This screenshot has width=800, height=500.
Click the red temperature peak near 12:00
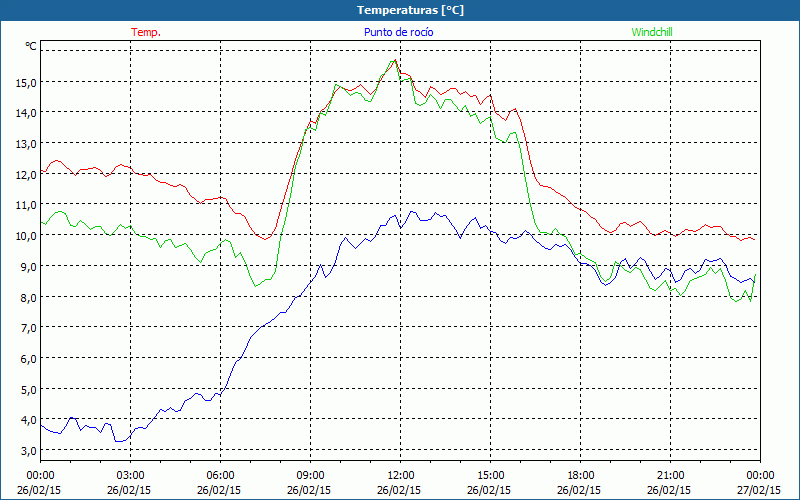tap(395, 60)
